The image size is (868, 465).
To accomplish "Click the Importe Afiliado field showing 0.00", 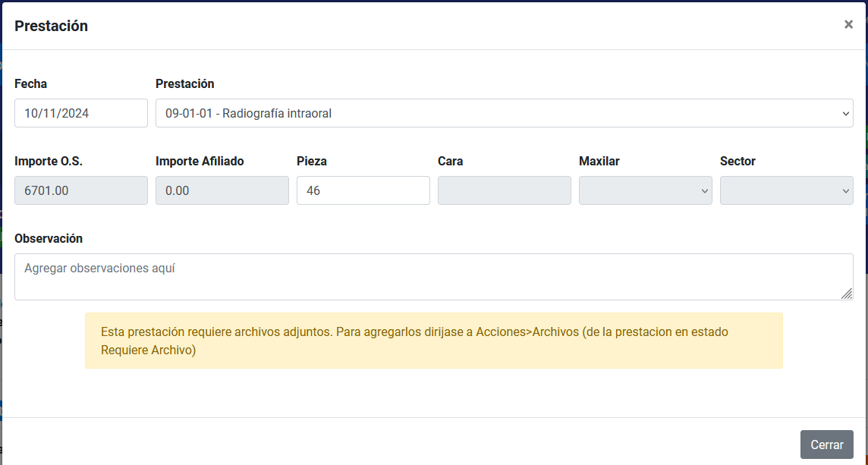I will click(222, 190).
